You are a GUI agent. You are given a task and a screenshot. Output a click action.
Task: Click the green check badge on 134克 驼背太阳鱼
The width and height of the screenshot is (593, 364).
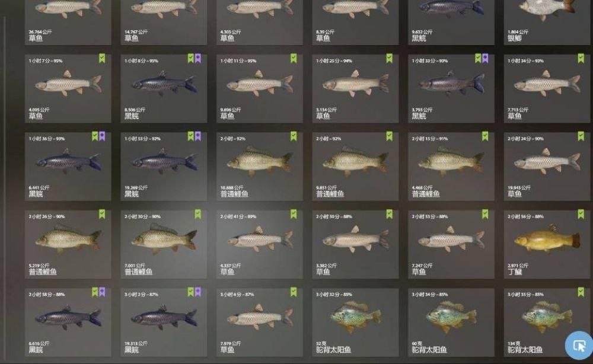coord(581,292)
